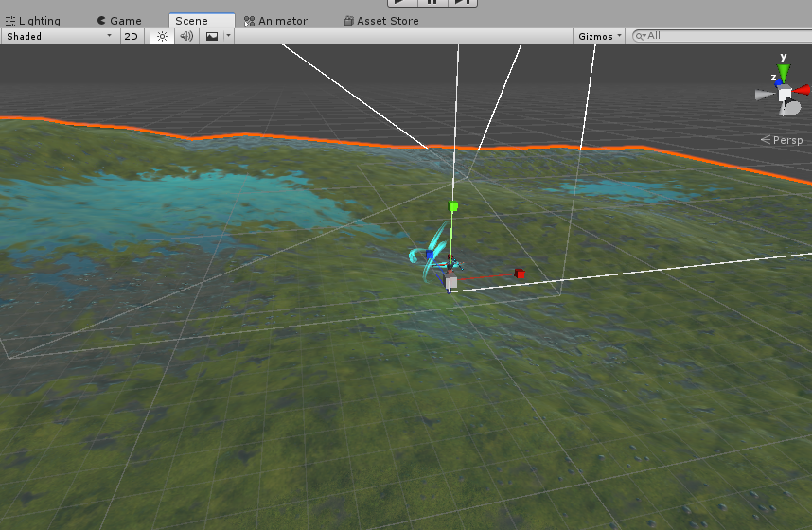Click the green Y-axis move handle
This screenshot has width=812, height=530.
click(453, 206)
